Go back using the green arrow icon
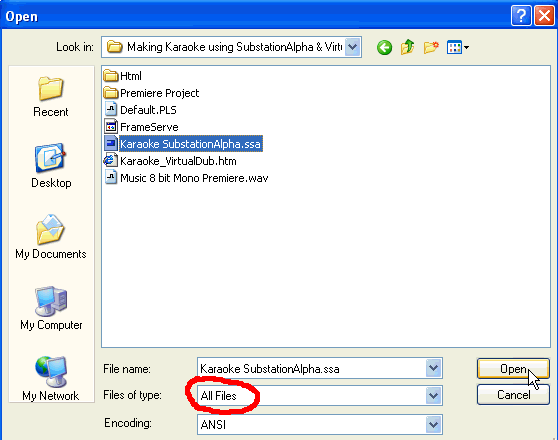Image resolution: width=558 pixels, height=440 pixels. 384,47
